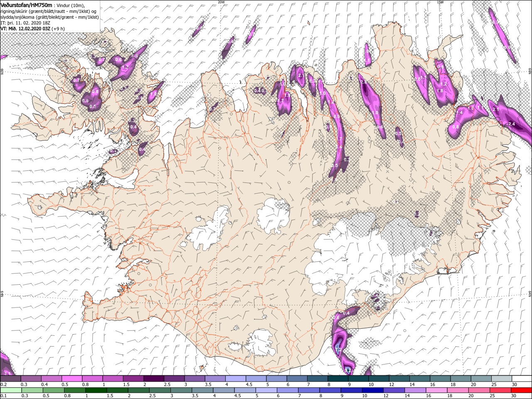The width and height of the screenshot is (532, 399).
Task: Select the 0.5–0.8 bright pink swatch in the upper legend
Action: click(x=71, y=379)
